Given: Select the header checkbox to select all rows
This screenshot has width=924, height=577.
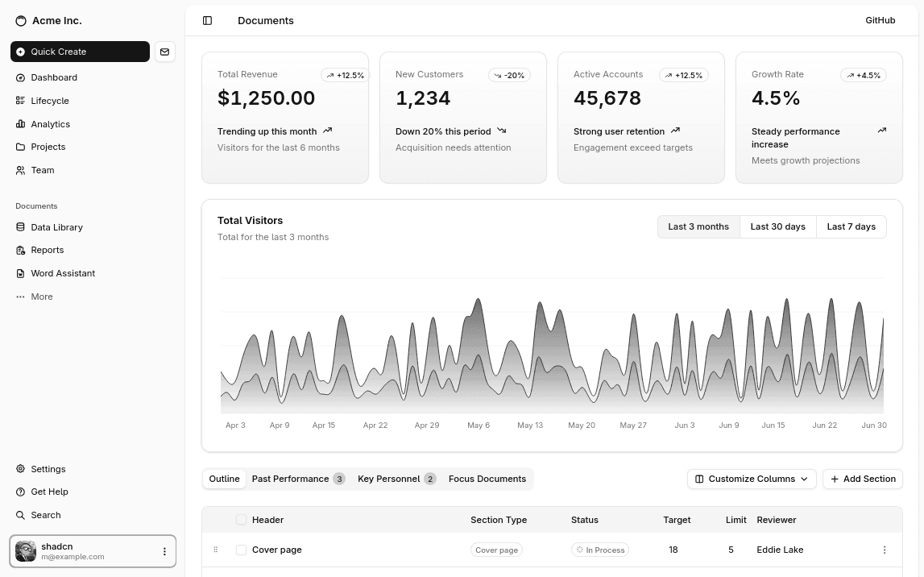Looking at the screenshot, I should [241, 520].
